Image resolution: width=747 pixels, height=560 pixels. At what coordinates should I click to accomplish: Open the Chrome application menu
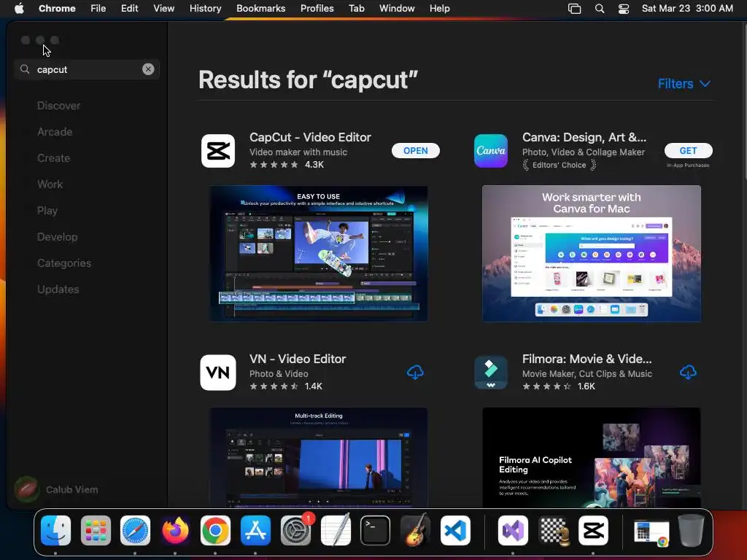pos(57,9)
